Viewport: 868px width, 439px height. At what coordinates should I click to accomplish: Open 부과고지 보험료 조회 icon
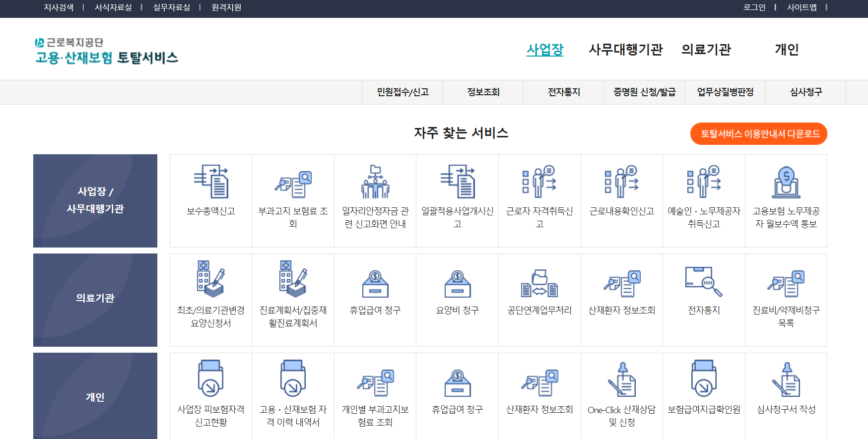point(293,185)
